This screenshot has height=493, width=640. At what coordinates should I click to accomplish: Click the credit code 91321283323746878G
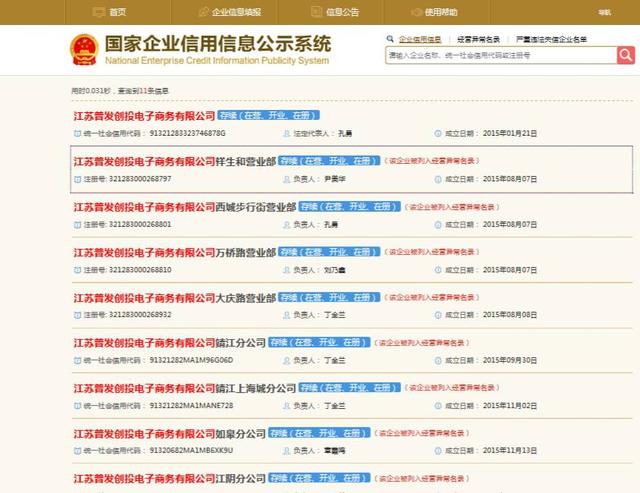tap(187, 133)
